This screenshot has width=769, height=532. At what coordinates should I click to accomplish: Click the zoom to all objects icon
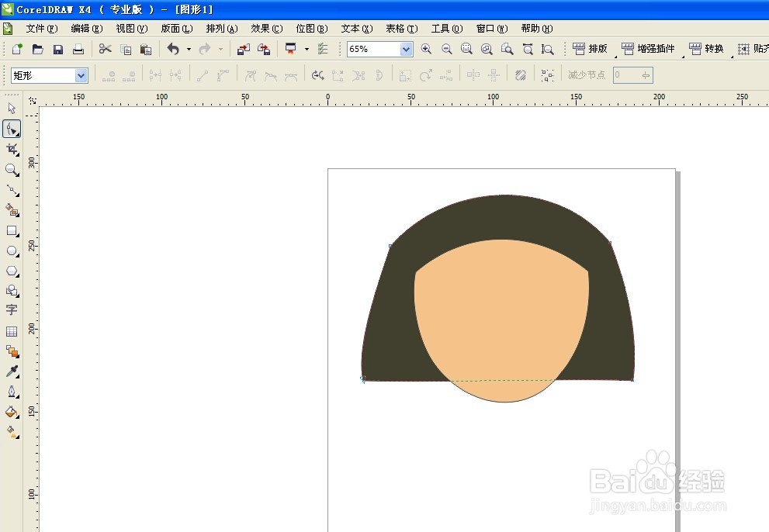[x=487, y=49]
